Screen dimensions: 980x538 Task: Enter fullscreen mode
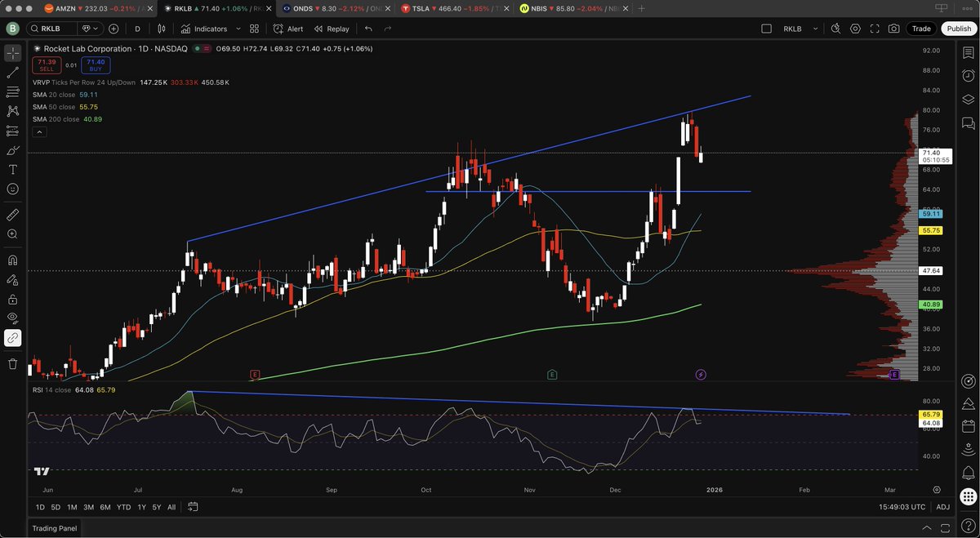pos(875,29)
